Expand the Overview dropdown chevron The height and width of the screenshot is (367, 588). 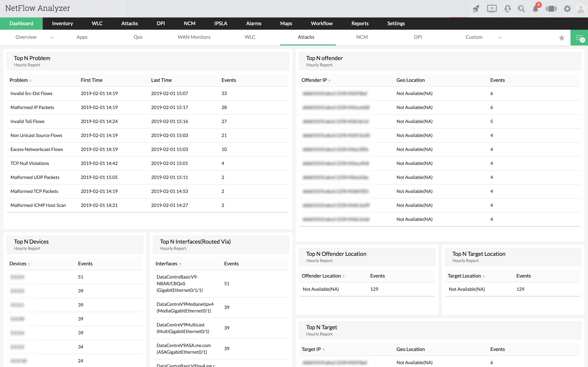[x=51, y=38]
